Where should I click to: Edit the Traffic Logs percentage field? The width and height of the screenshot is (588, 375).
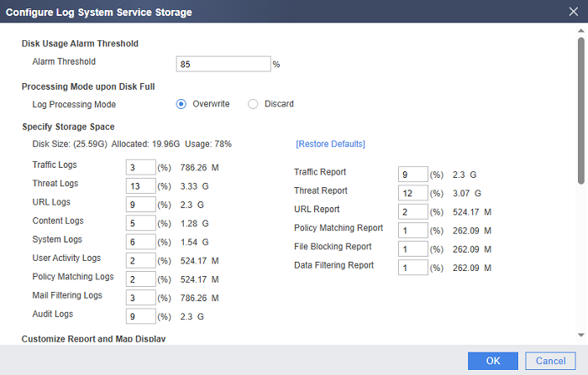tap(140, 167)
